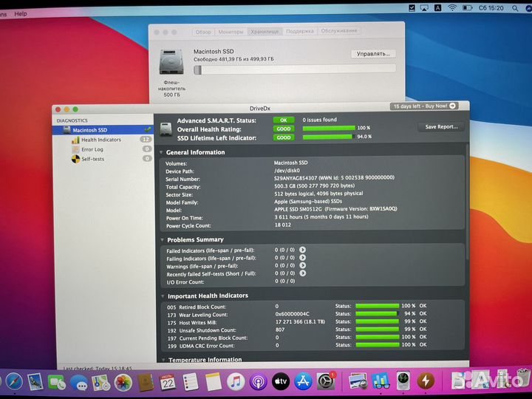Open Safari from the Dock
532x399 pixels.
tap(14, 382)
